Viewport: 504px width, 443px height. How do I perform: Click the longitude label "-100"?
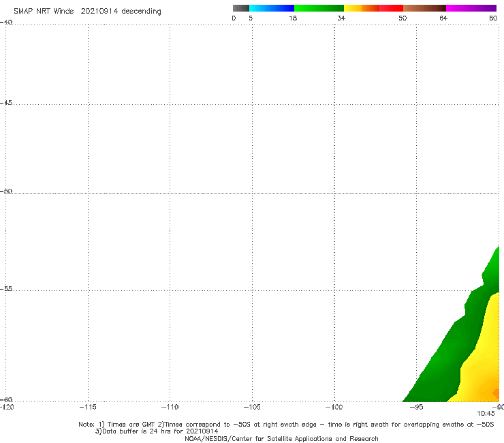coord(334,407)
